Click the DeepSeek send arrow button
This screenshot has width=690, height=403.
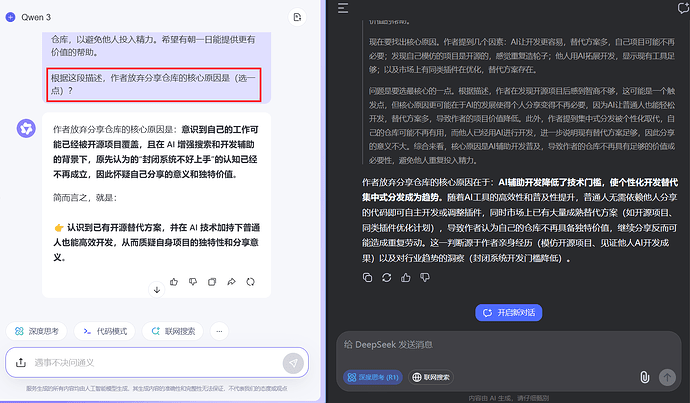point(667,377)
